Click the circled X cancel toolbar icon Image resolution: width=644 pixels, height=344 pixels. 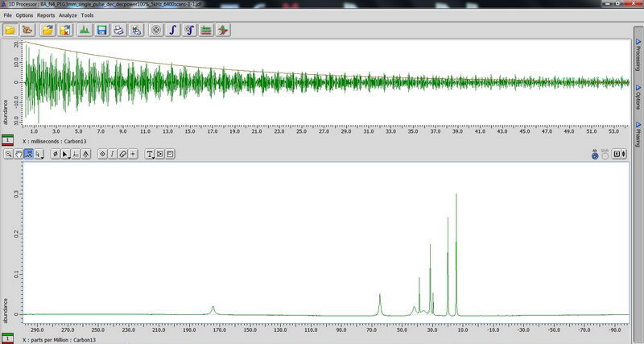[x=155, y=30]
